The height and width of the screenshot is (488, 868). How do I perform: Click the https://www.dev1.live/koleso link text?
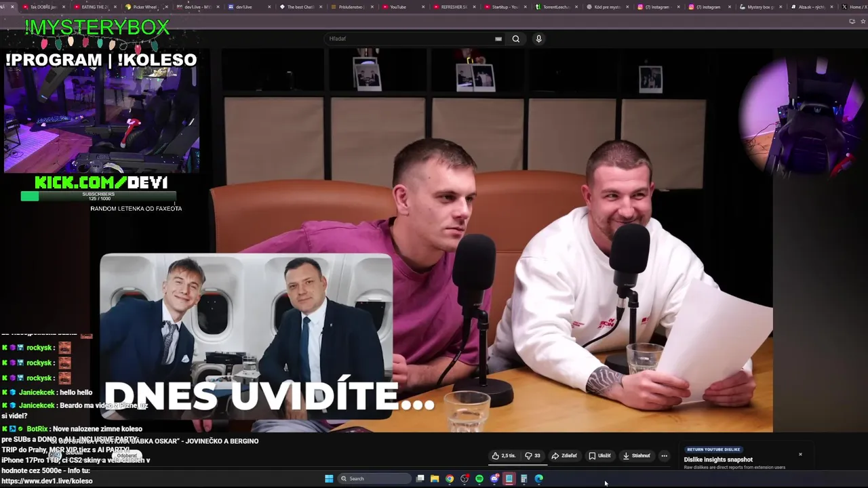(x=47, y=481)
